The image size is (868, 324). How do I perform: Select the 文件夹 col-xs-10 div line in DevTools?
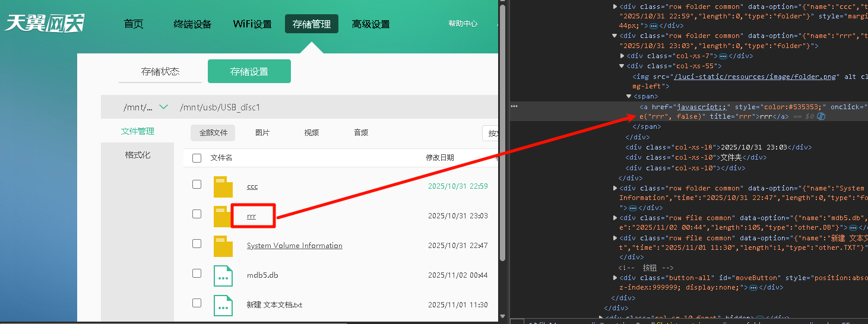[696, 157]
